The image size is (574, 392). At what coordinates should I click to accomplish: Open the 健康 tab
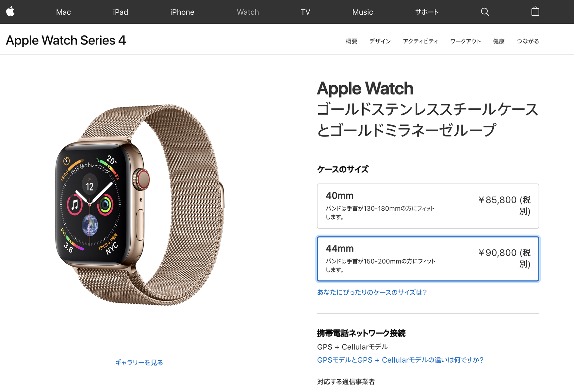click(x=499, y=41)
